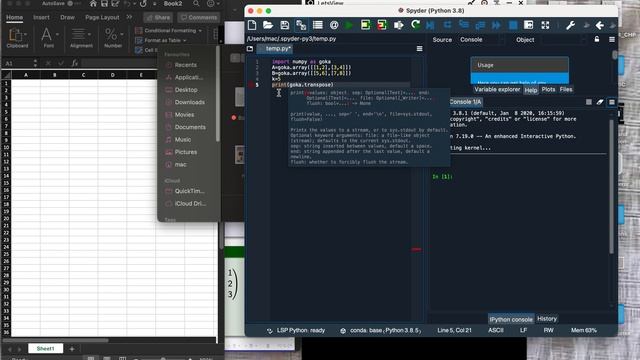Screen dimensions: 640x360
Task: Open the History tab
Action: click(x=547, y=319)
